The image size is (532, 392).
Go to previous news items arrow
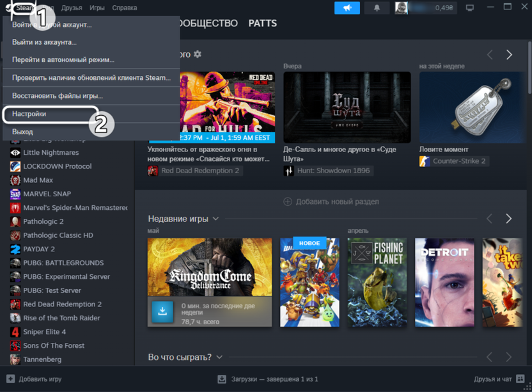490,54
